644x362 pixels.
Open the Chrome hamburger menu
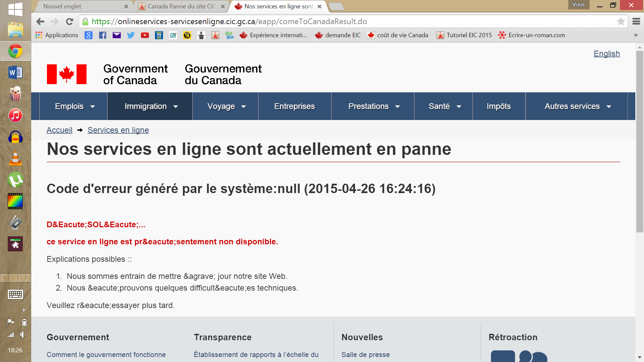pos(636,21)
